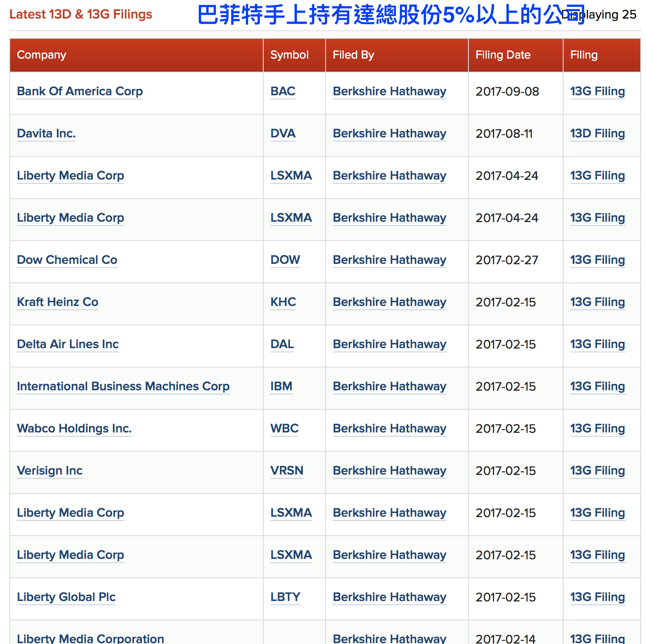View the 13D Filing for Davita Inc.

597,134
